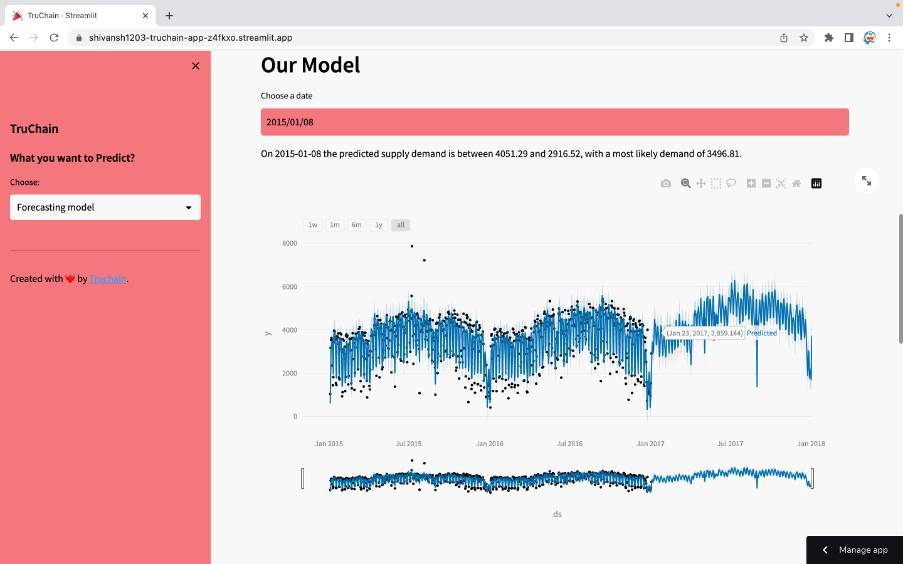Screen dimensions: 904x564
Task: Expand chart to fullscreen view
Action: [x=866, y=180]
